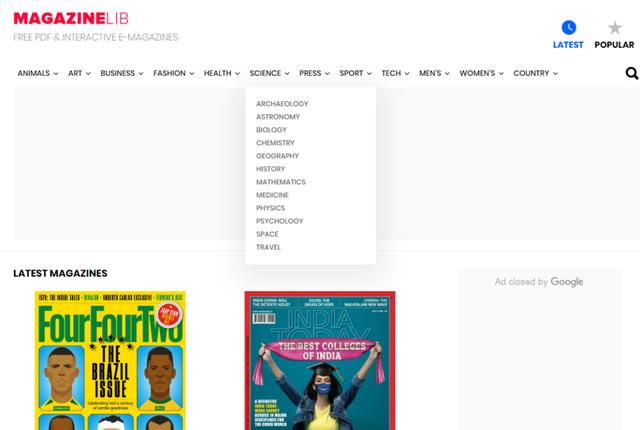Expand the Health dropdown menu
The width and height of the screenshot is (640, 430).
point(222,73)
